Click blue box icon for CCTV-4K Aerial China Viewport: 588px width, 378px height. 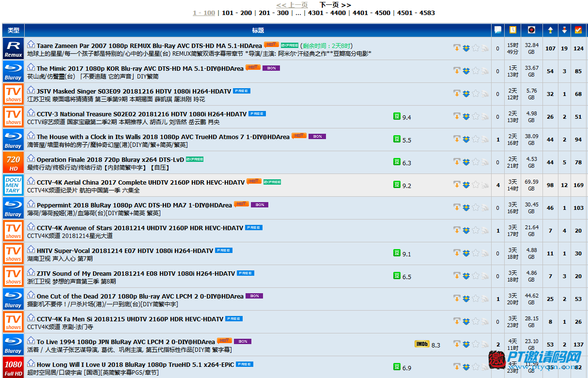(x=466, y=185)
